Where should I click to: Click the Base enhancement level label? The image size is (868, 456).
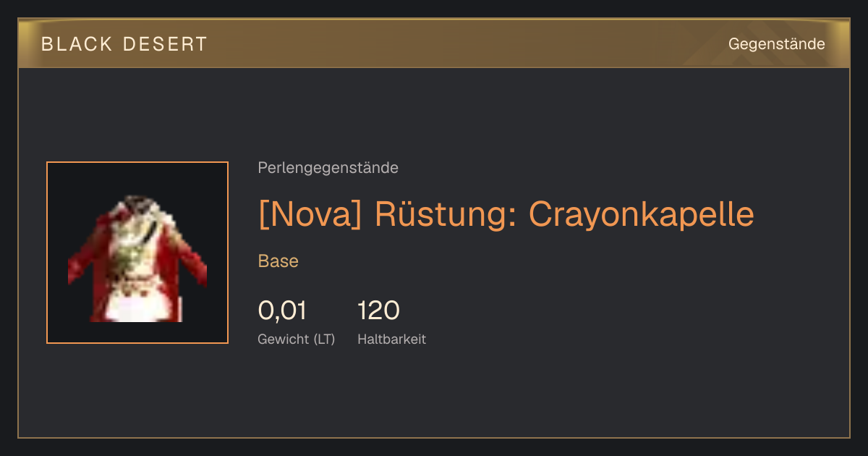278,261
